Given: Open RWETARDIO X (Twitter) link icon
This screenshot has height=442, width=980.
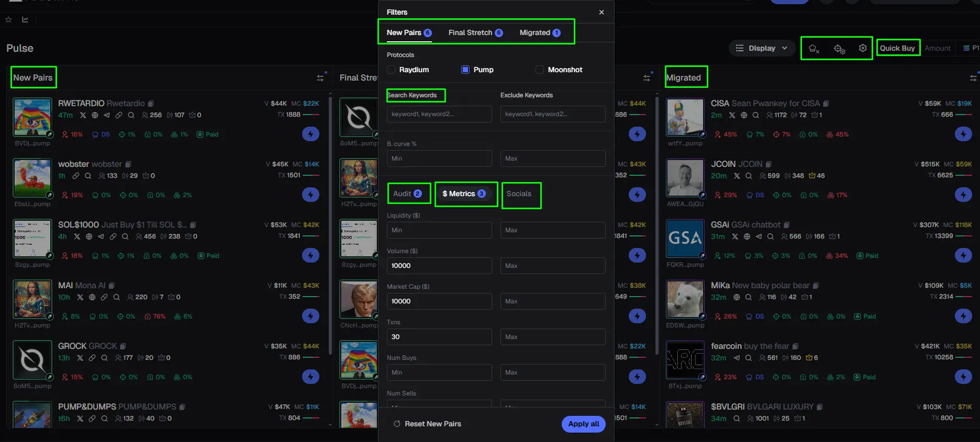Looking at the screenshot, I should [x=83, y=115].
